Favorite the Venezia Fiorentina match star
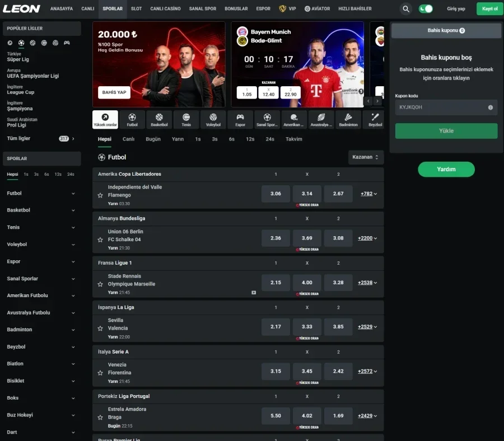Image resolution: width=504 pixels, height=441 pixels. tap(100, 373)
